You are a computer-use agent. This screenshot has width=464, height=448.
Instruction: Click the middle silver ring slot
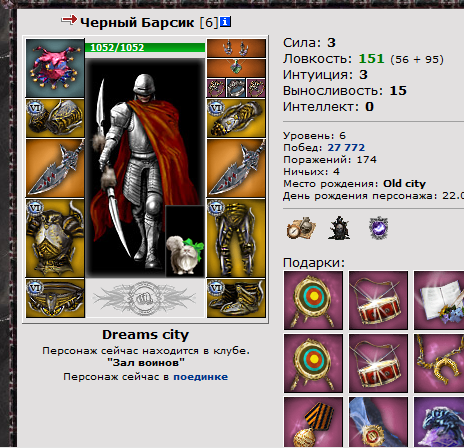(236, 88)
